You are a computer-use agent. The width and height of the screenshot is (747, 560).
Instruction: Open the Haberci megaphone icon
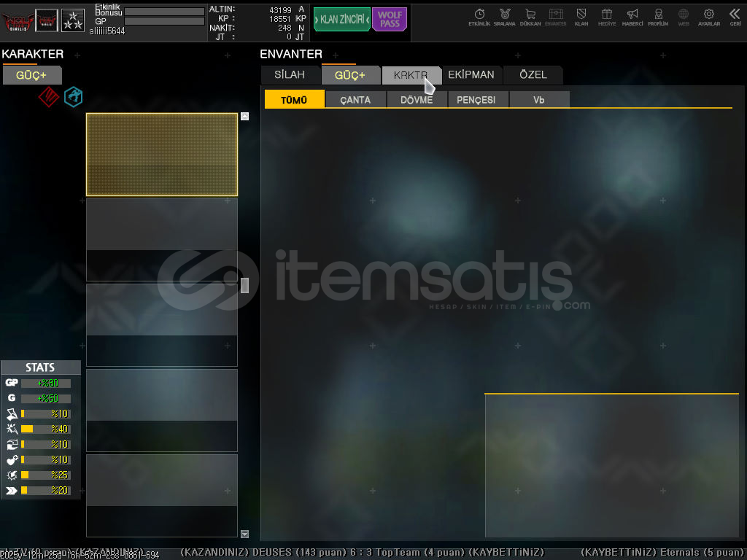coord(632,16)
